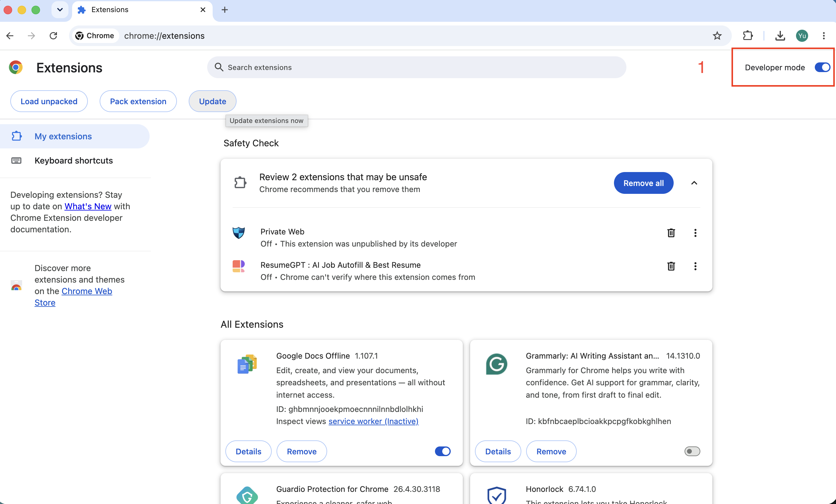Click Update to refresh extensions
This screenshot has height=504, width=836.
click(212, 101)
